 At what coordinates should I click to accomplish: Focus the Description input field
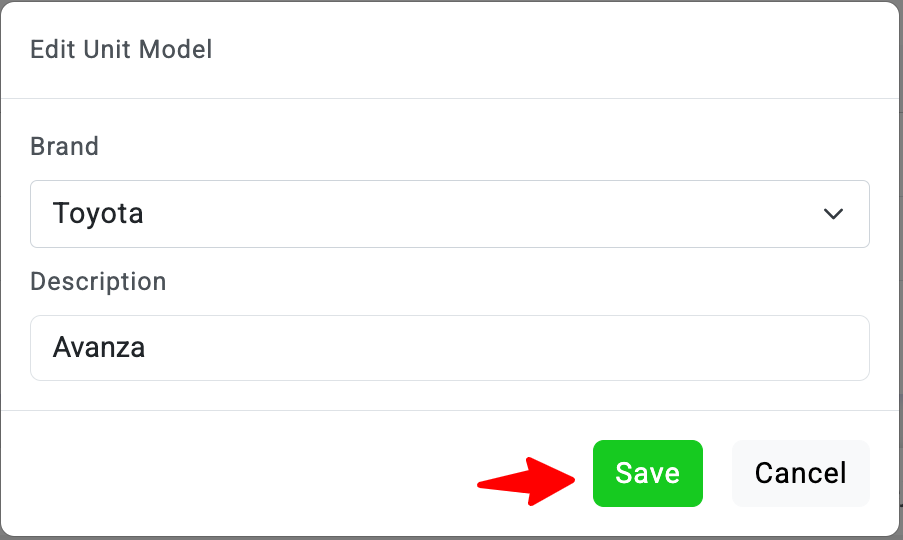449,348
